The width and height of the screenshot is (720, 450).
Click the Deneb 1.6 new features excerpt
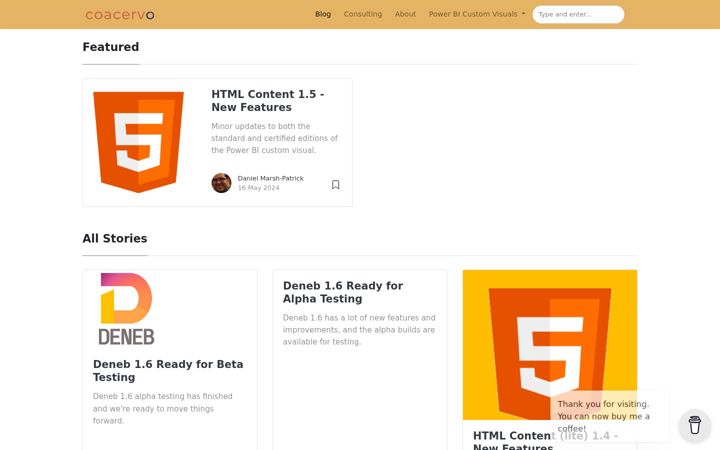(x=359, y=330)
